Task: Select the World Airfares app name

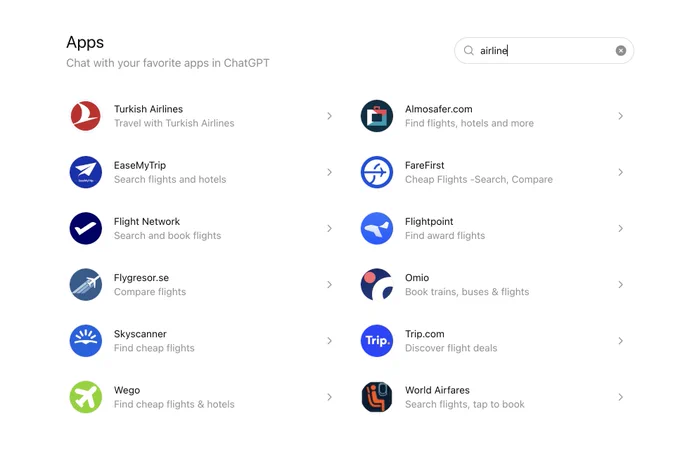Action: pos(437,390)
